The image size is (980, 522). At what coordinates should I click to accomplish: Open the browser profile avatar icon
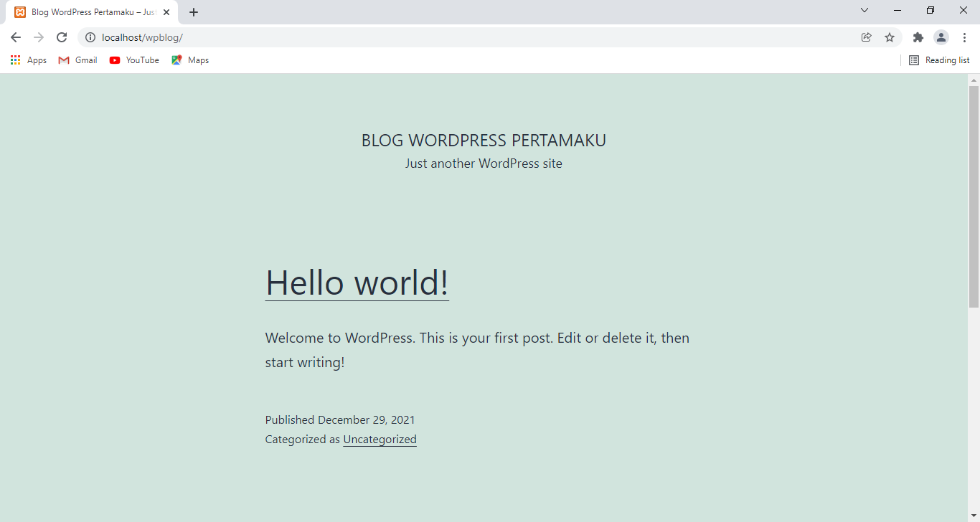941,37
